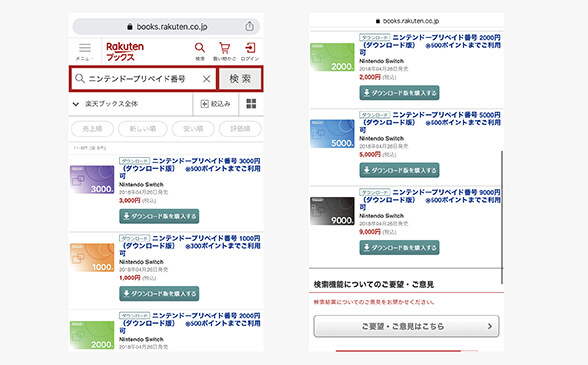Tap the 5,000円 price text

[x=370, y=155]
